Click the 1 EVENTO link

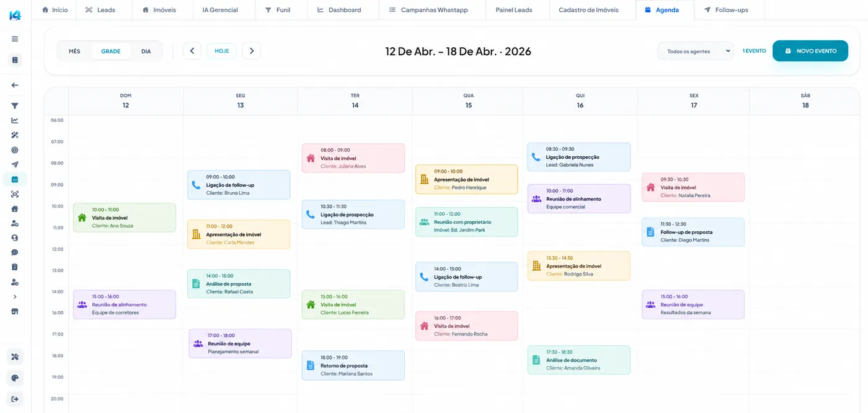(754, 51)
